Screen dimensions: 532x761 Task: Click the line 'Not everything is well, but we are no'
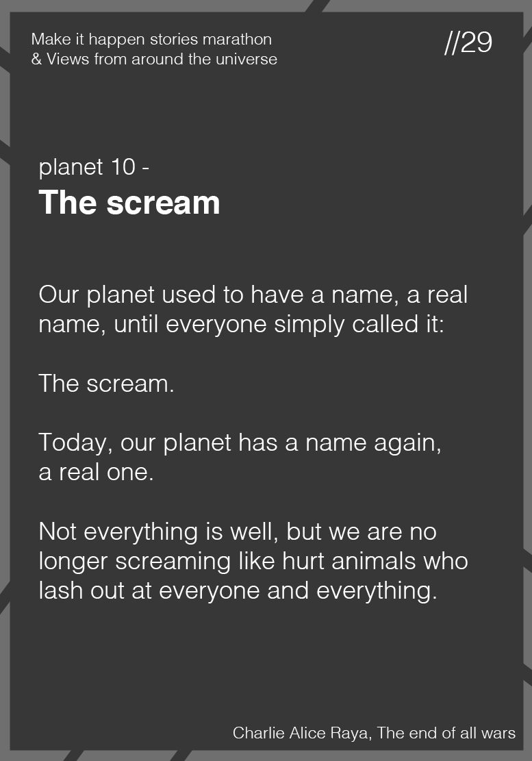coord(238,532)
